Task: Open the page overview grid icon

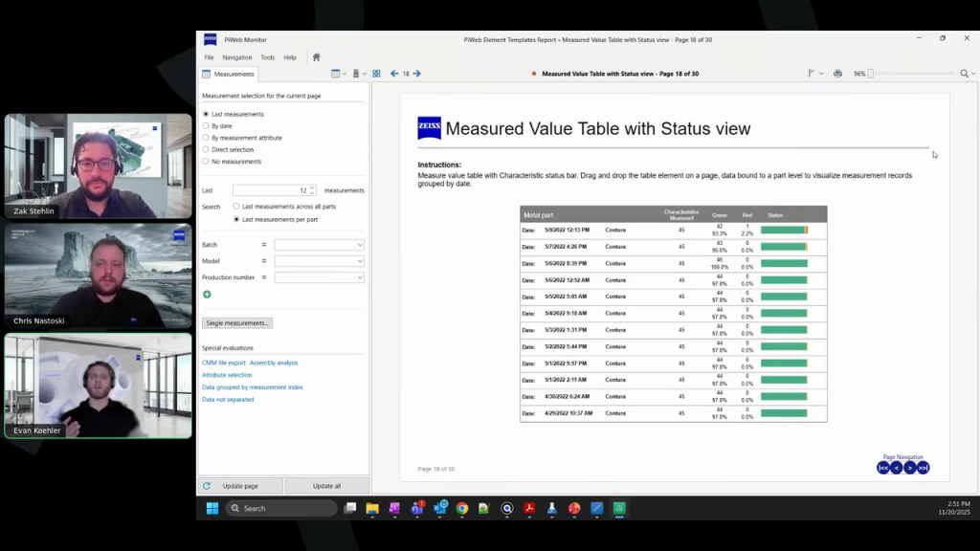Action: (377, 73)
